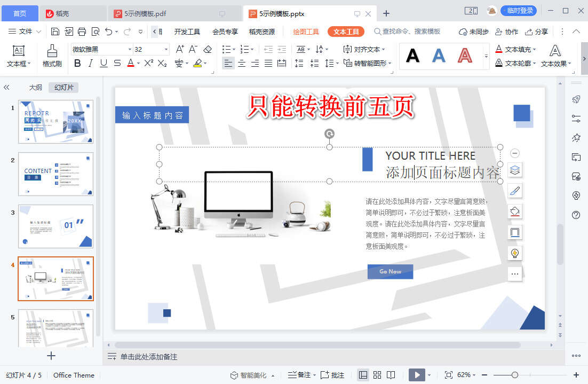The width and height of the screenshot is (588, 384).
Task: Click the Print icon
Action: coord(82,32)
